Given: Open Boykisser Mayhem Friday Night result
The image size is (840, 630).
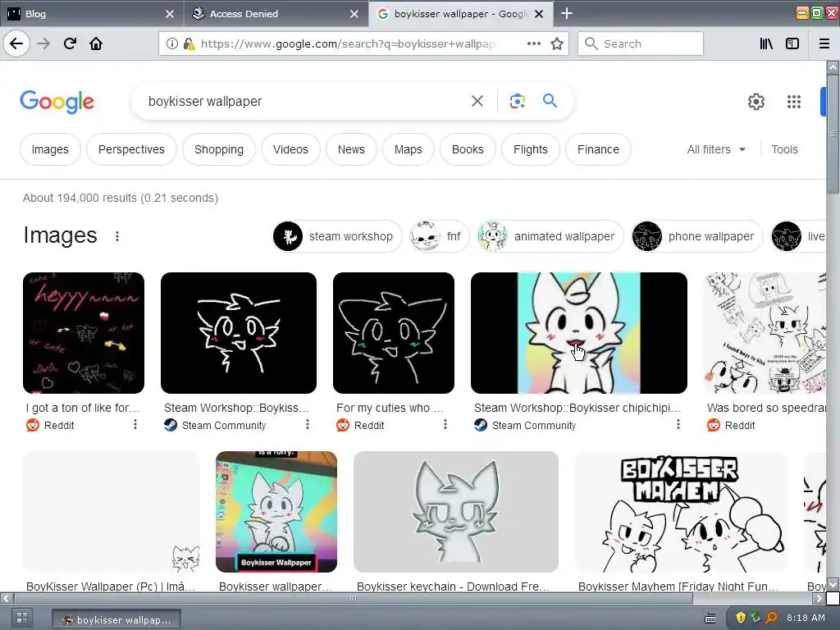Looking at the screenshot, I should point(678,586).
